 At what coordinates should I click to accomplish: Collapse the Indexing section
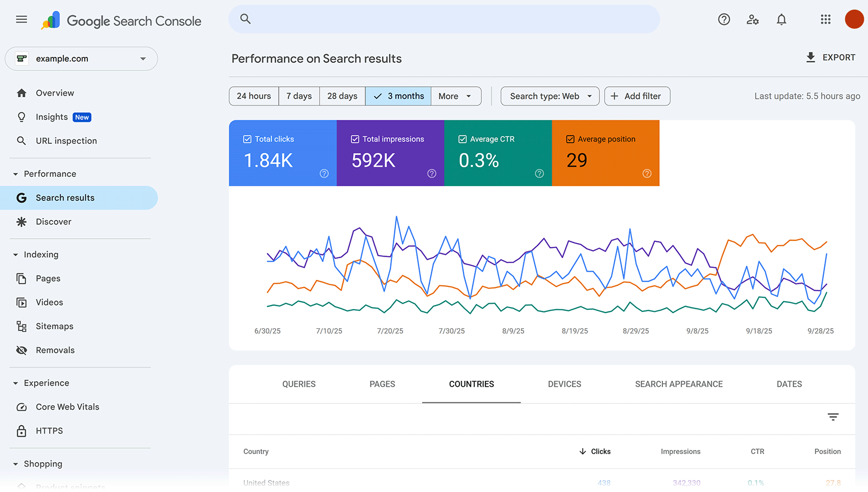[x=16, y=254]
